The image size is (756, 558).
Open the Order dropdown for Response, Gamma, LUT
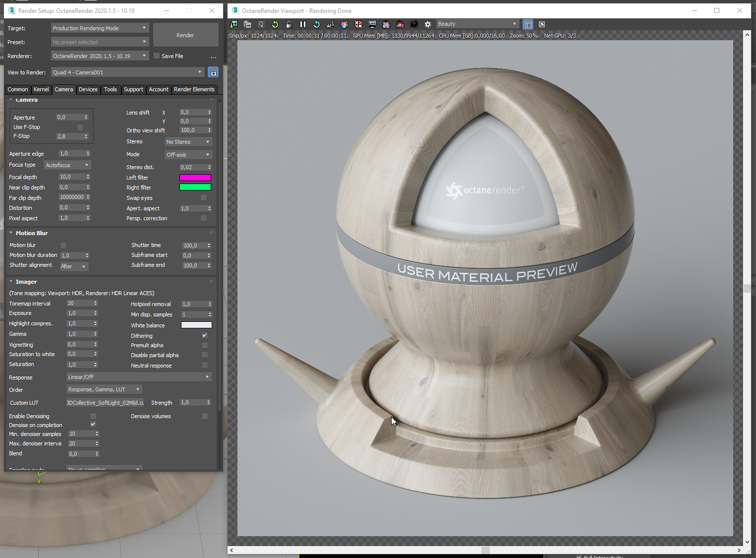click(x=105, y=389)
